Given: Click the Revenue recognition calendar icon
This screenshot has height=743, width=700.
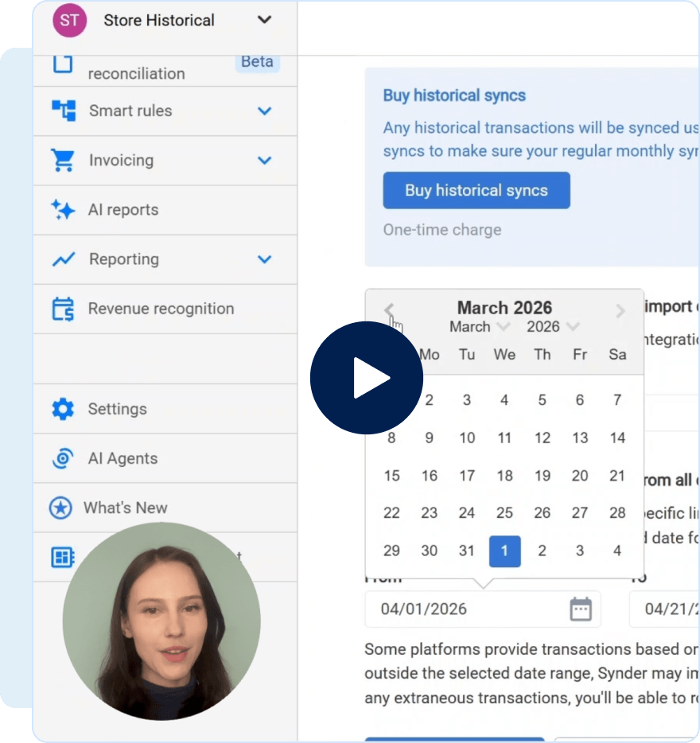Looking at the screenshot, I should [x=63, y=309].
